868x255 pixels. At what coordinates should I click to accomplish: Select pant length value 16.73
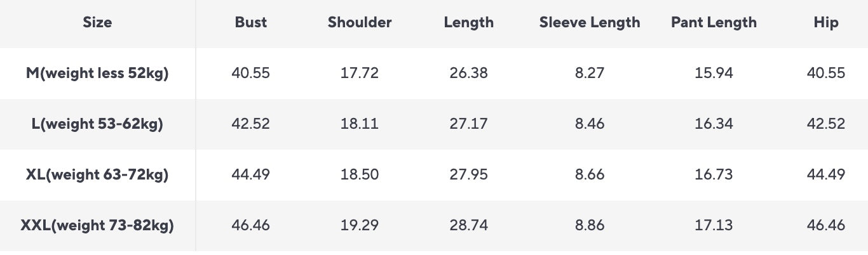pyautogui.click(x=714, y=175)
